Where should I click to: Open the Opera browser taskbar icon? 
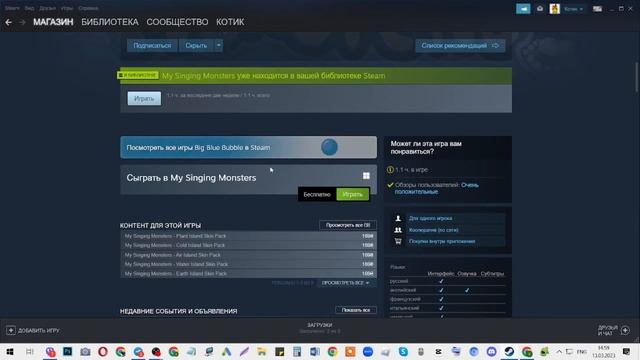tap(102, 351)
